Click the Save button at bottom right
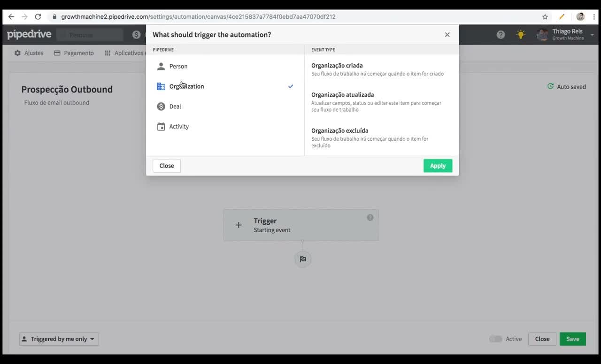This screenshot has width=601, height=364. click(572, 339)
